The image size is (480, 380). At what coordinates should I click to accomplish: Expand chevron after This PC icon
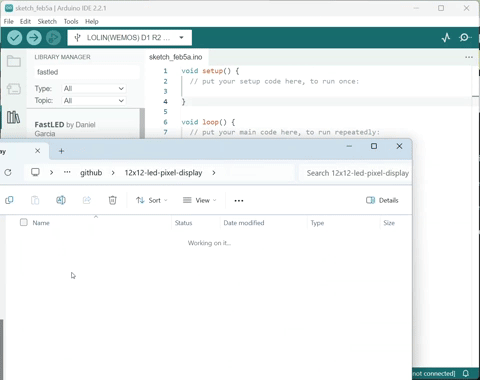[x=51, y=172]
